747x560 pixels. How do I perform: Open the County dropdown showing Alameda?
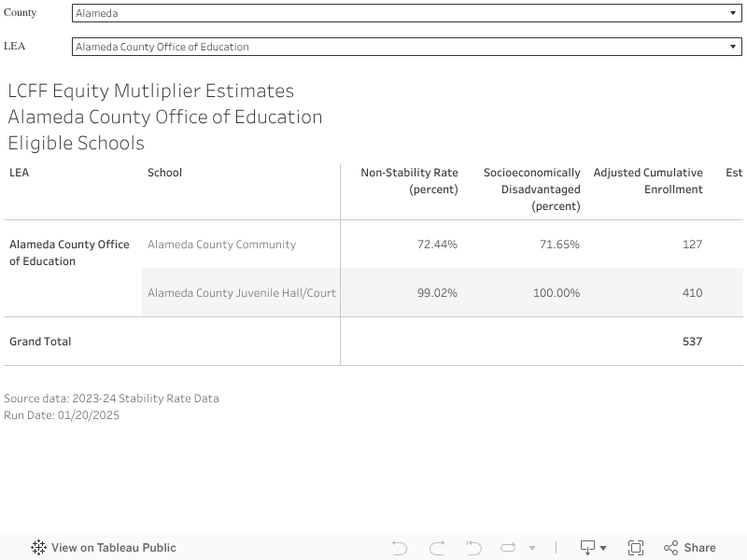406,13
